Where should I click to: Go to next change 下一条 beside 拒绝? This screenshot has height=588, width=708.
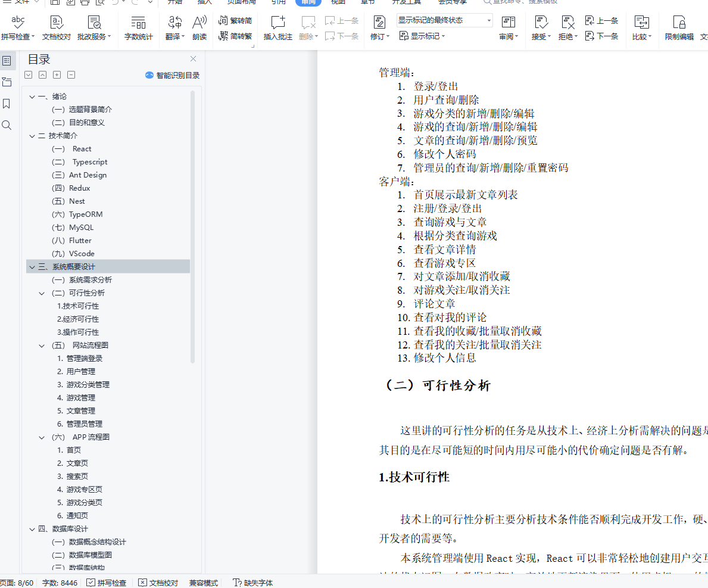[601, 36]
